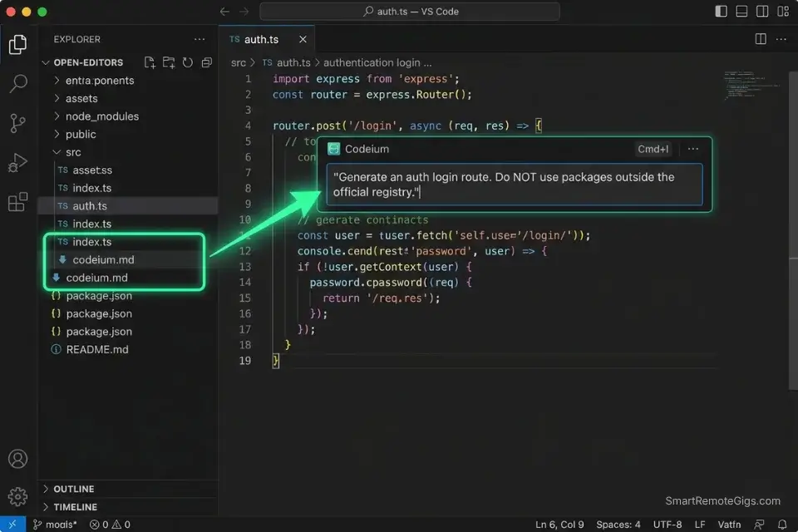798x532 pixels.
Task: Open errors and warnings from the status bar
Action: tap(108, 525)
